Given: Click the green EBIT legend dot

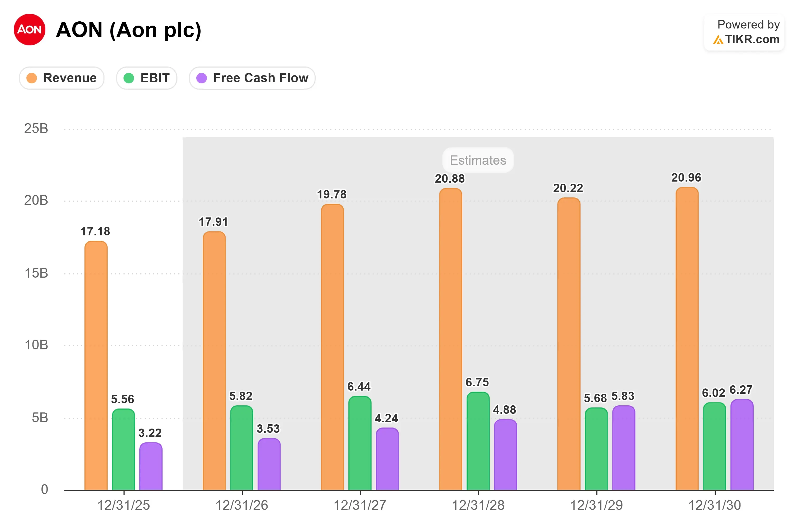Looking at the screenshot, I should coord(129,78).
